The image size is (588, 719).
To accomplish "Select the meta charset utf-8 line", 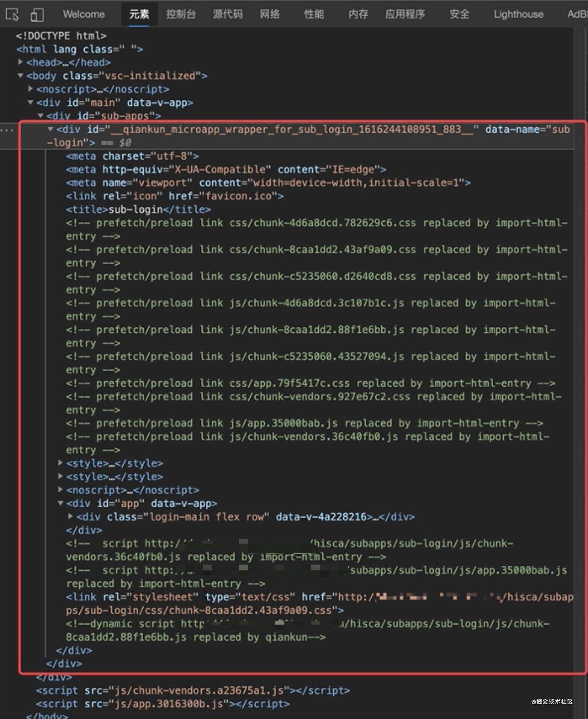I will tap(132, 156).
